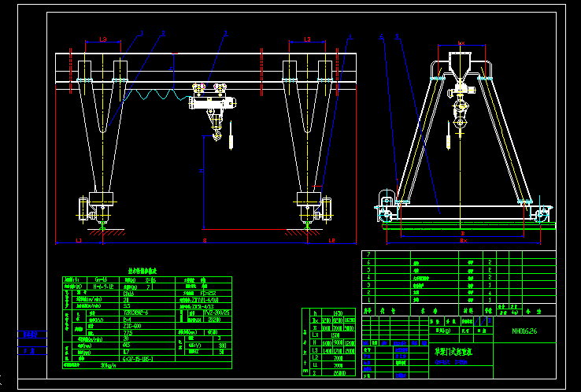Click the lifting hook below the hoist
The height and width of the screenshot is (392, 581).
click(216, 135)
